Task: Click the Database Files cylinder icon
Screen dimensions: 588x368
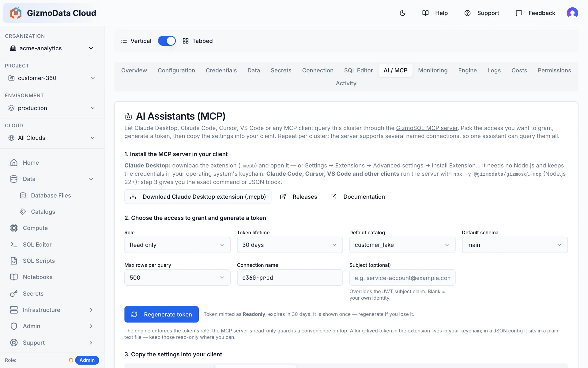Action: tap(23, 195)
